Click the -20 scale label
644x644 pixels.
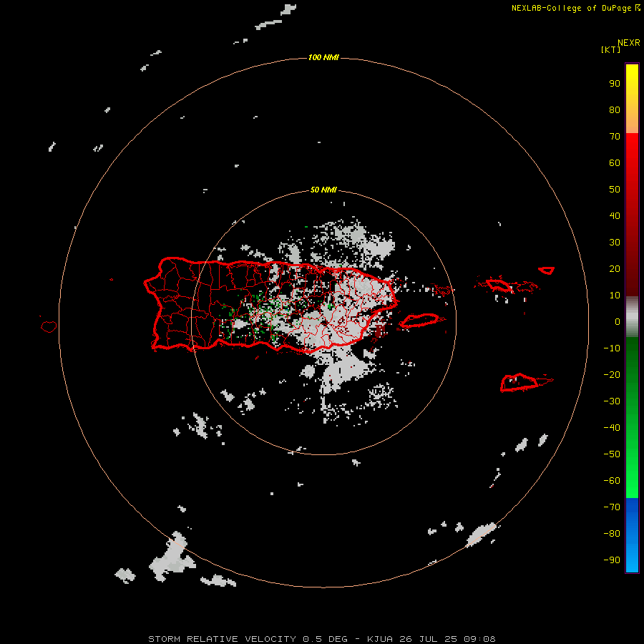pos(612,374)
